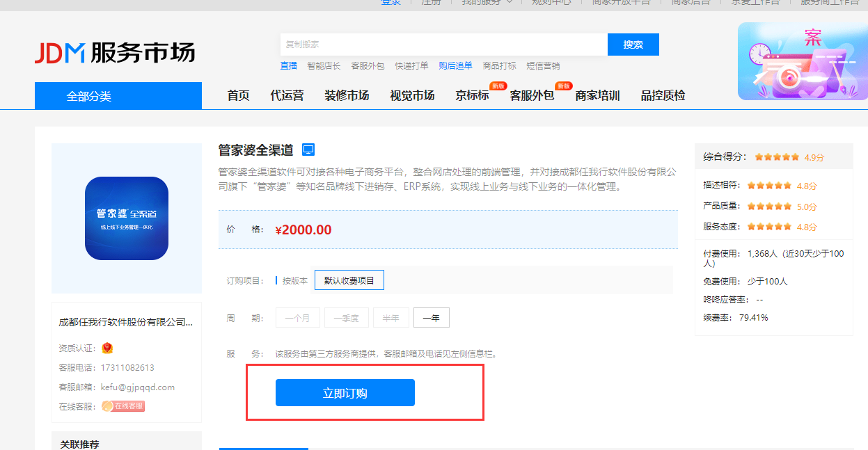Open 京标标 navigation item
Viewport: 868px width, 450px height.
point(472,96)
